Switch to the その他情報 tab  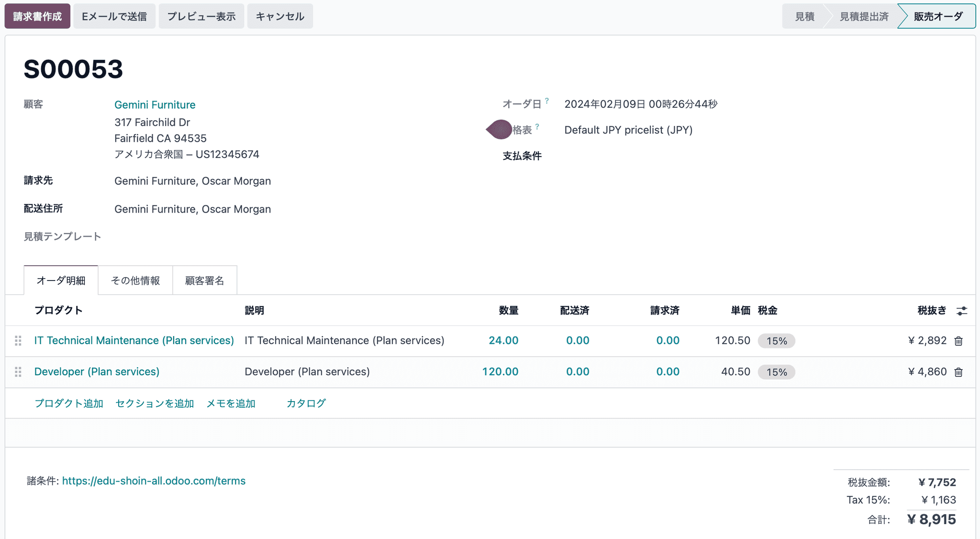click(135, 281)
